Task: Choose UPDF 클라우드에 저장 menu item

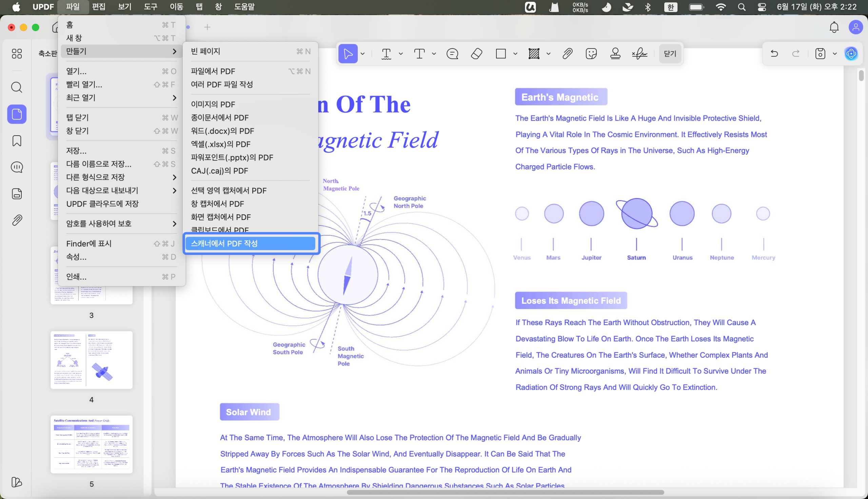Action: pyautogui.click(x=121, y=204)
